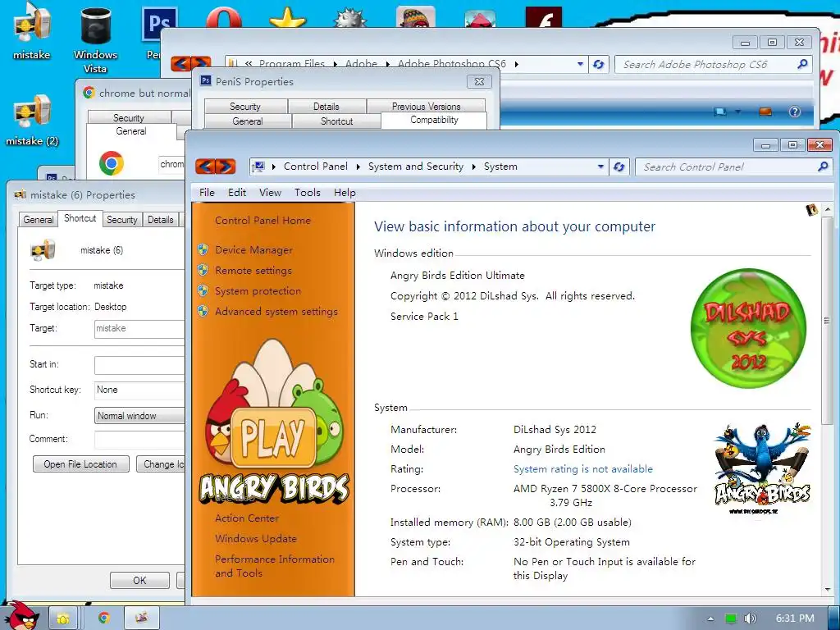Click the DiLshad Sys 2012 green logo
This screenshot has height=630, width=840.
tap(748, 328)
